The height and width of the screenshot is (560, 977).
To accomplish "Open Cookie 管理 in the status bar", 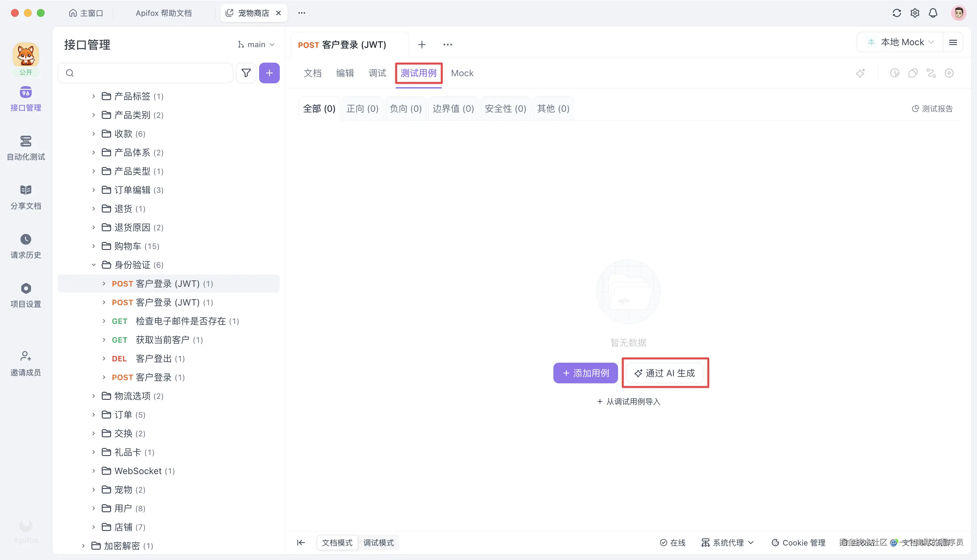I will tap(799, 542).
